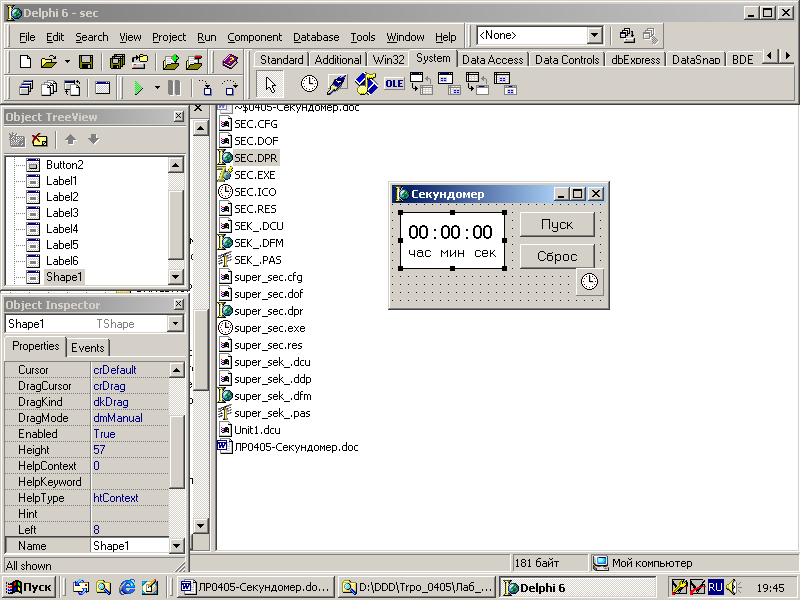This screenshot has height=600, width=800.
Task: Click the Enabled property value True
Action: (x=130, y=434)
